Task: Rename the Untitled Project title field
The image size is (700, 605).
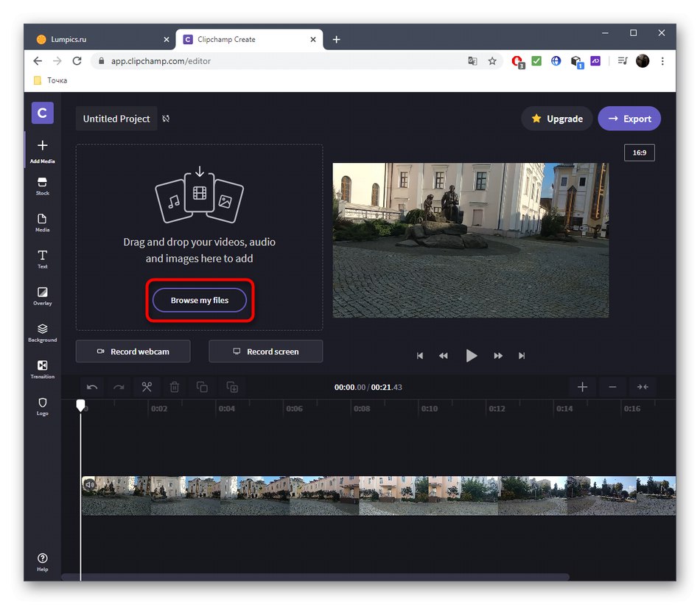Action: [x=116, y=119]
